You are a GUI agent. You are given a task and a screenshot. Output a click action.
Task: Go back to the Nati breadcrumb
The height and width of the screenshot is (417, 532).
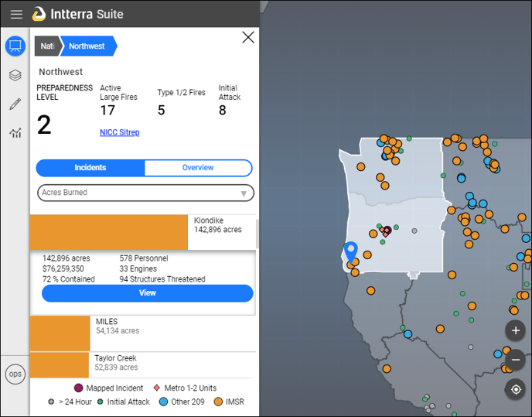[47, 46]
